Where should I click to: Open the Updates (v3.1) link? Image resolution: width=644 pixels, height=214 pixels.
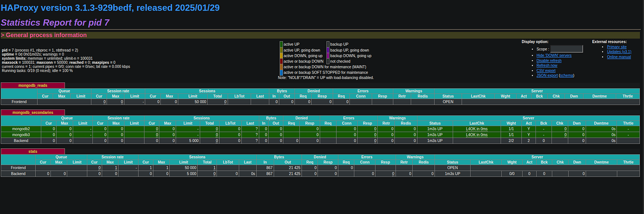tap(619, 52)
